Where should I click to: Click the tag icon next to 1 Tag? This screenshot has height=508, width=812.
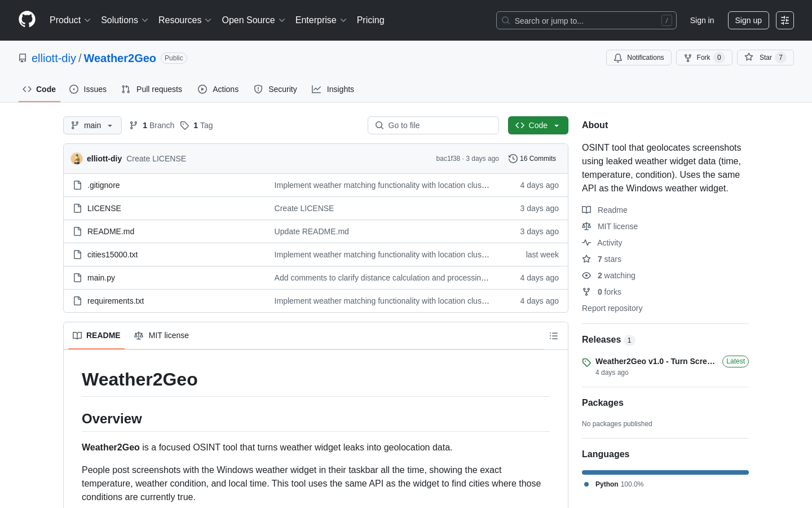[184, 125]
